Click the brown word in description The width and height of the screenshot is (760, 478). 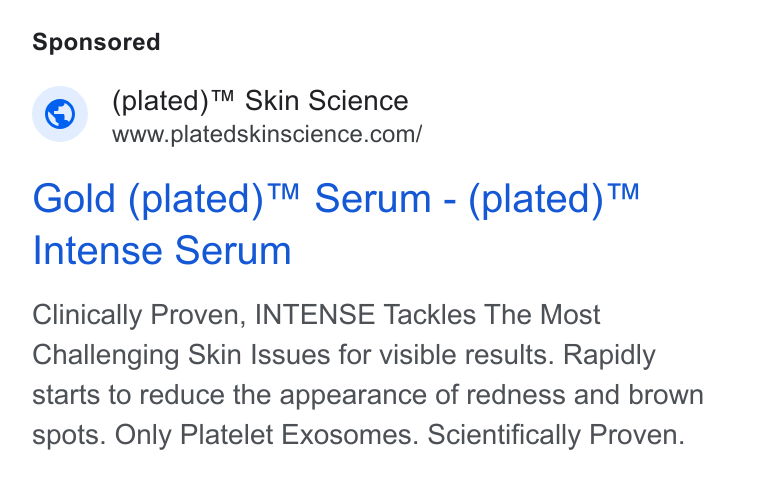(x=666, y=395)
